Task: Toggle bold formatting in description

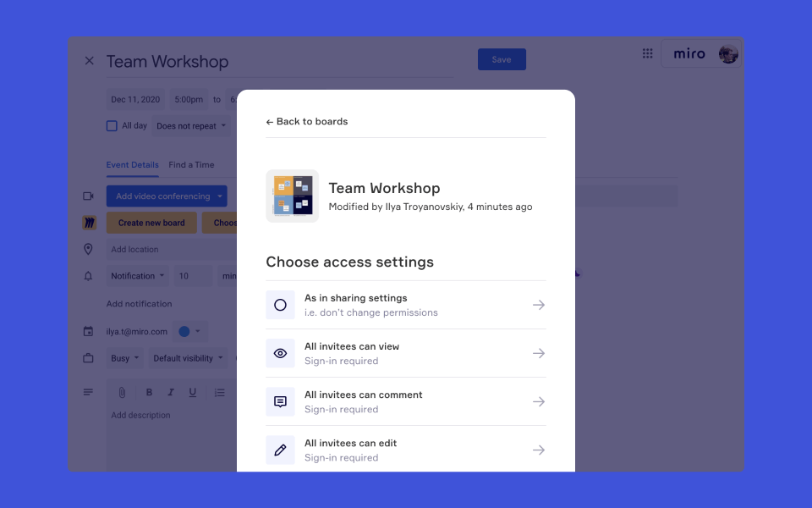Action: tap(149, 392)
